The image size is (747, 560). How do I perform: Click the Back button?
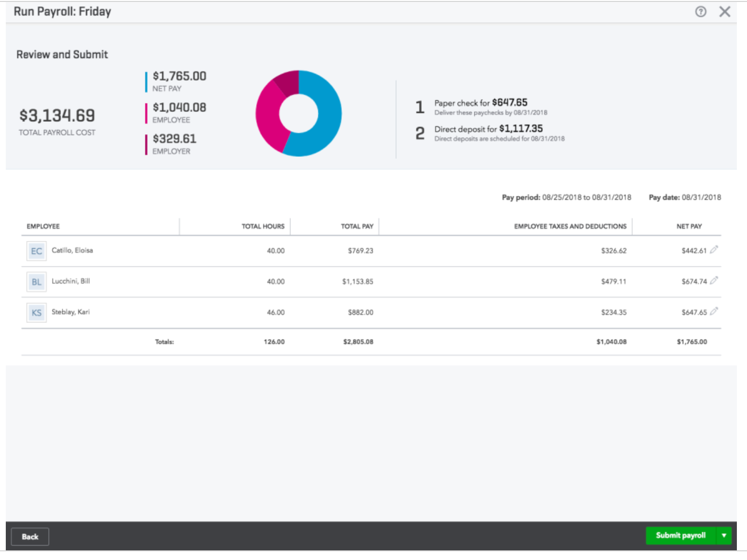pos(30,536)
